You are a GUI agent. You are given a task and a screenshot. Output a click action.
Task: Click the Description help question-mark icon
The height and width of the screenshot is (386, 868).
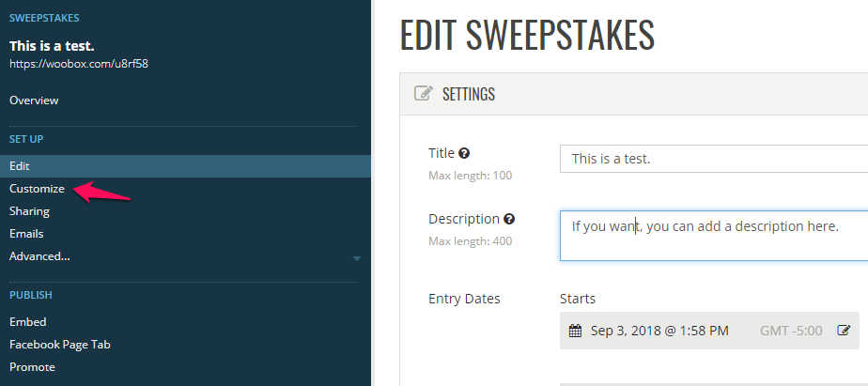tap(509, 220)
